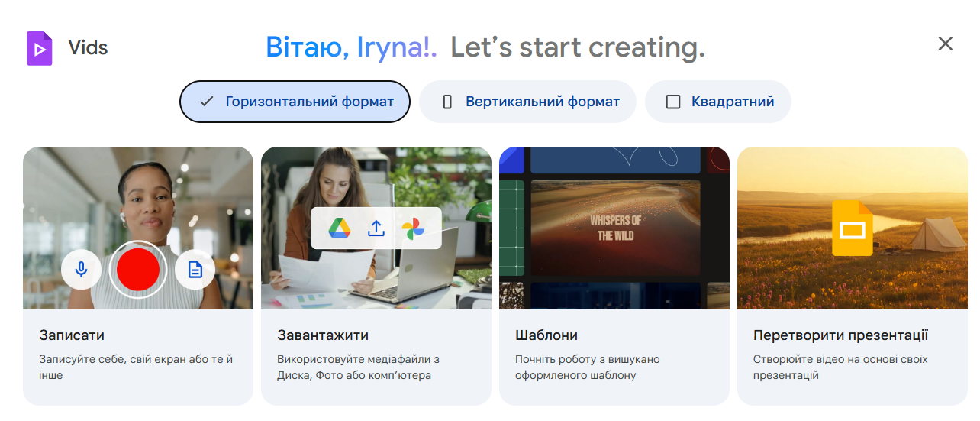The width and height of the screenshot is (980, 421).
Task: Open the Завантажити card title
Action: (323, 335)
